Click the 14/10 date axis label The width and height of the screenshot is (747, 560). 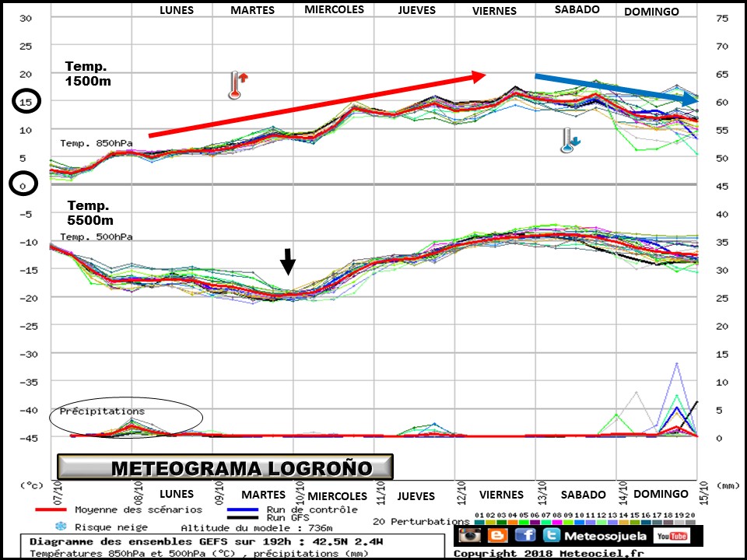pos(623,492)
